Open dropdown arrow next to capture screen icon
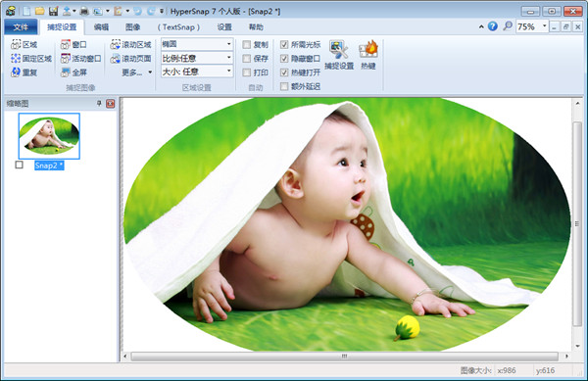Viewport: 588px width, 381px height. (x=108, y=11)
